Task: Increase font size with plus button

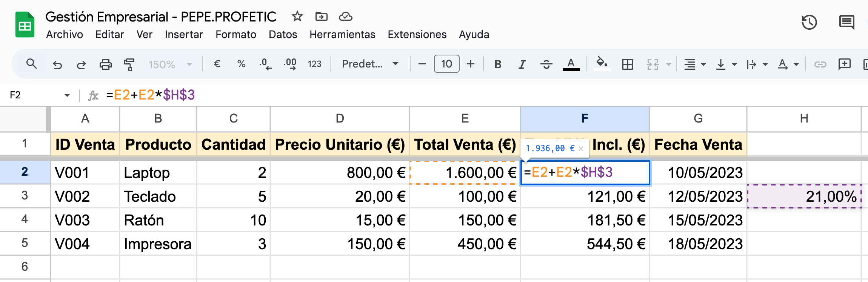Action: click(470, 64)
